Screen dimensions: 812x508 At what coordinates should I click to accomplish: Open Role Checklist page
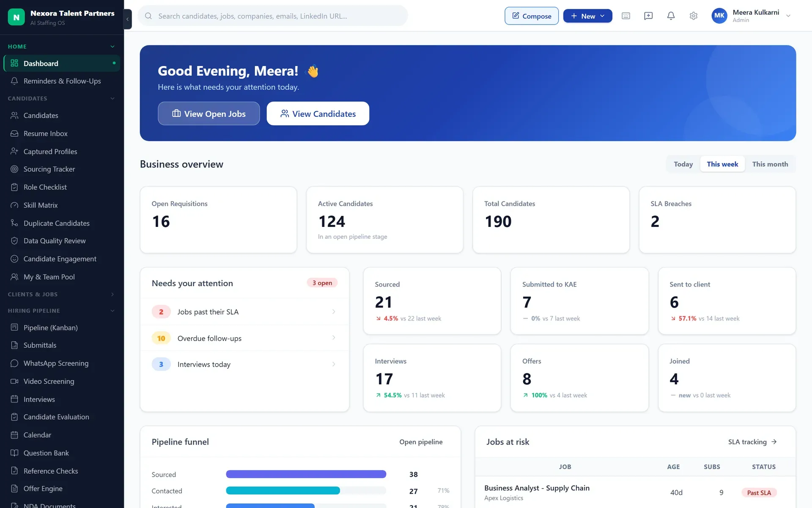coord(62,187)
